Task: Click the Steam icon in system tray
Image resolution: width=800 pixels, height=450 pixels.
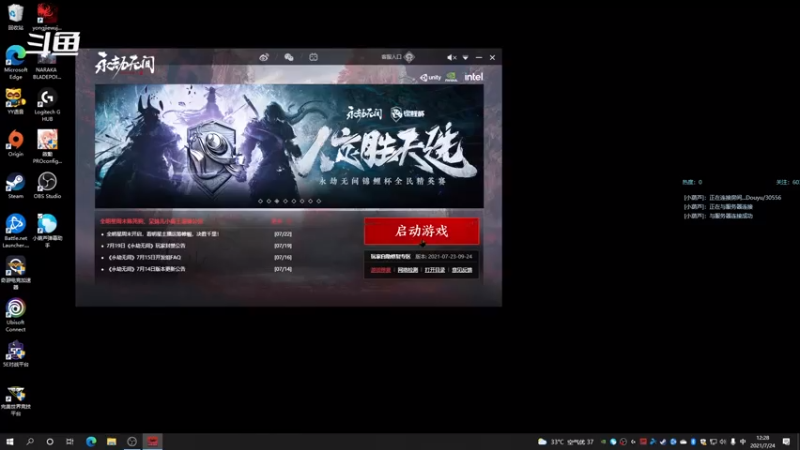Action: (x=663, y=442)
